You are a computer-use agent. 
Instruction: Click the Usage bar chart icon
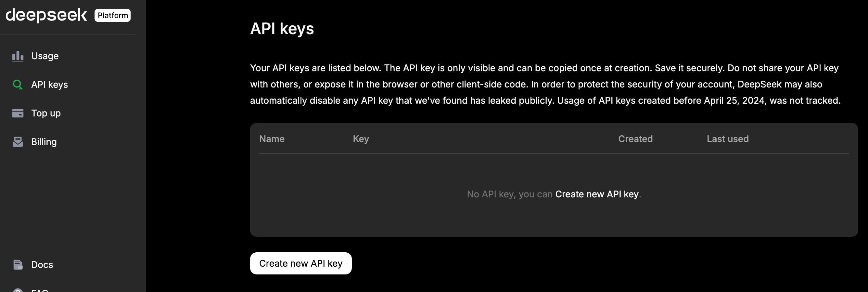pos(18,56)
